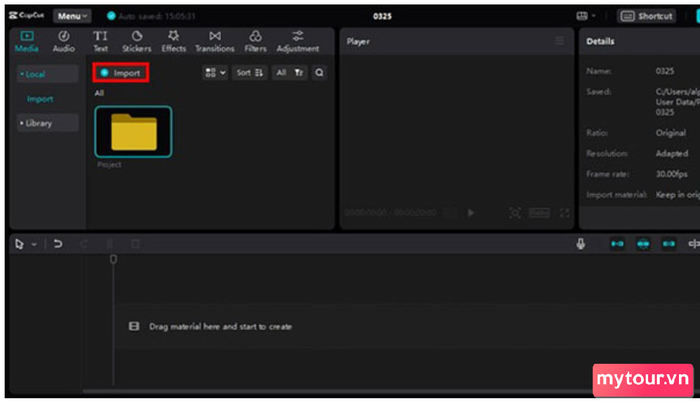
Task: Open the Filters panel
Action: (x=255, y=41)
